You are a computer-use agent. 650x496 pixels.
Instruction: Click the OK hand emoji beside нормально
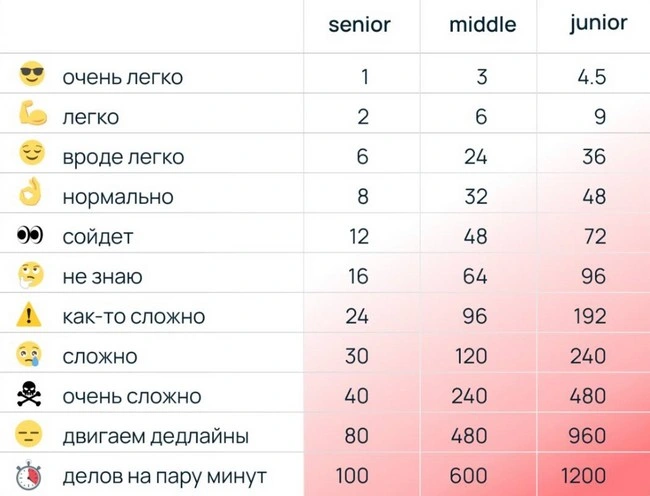[x=32, y=195]
